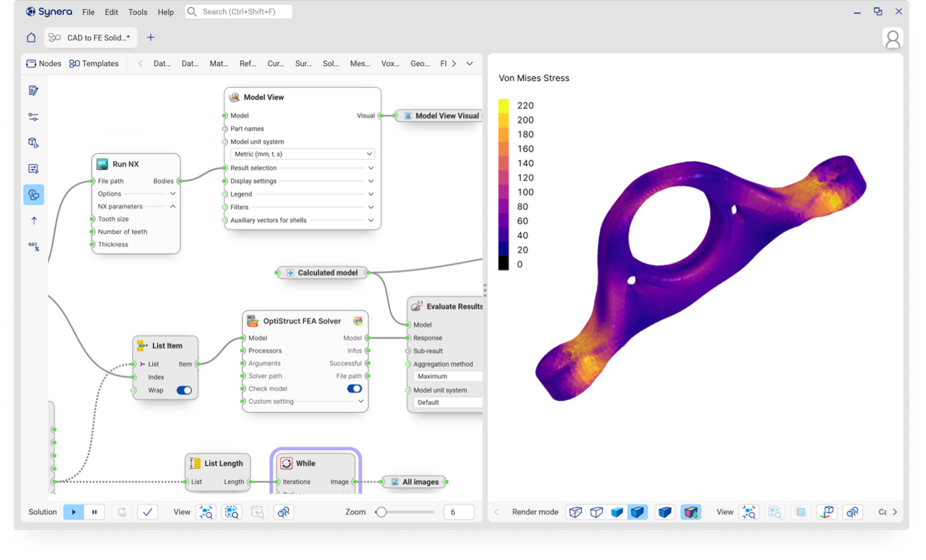
Task: Toggle the Wrap switch on List Item node
Action: (x=184, y=390)
